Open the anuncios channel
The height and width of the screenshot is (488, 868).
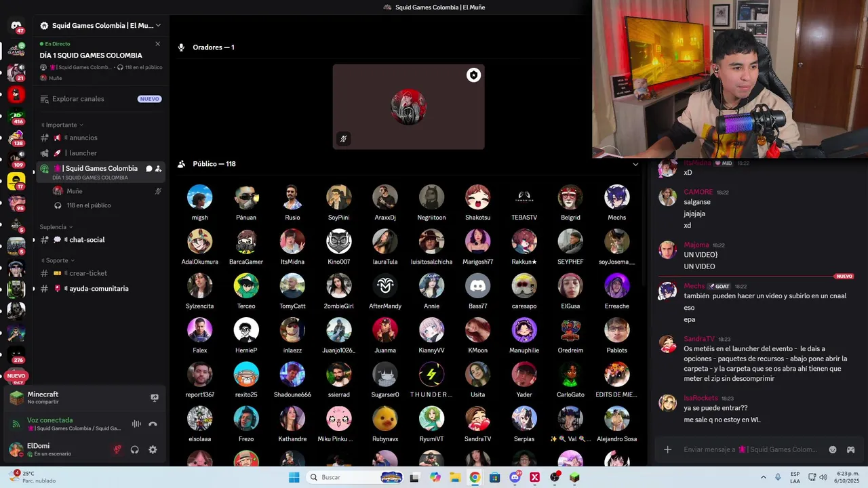click(x=101, y=138)
